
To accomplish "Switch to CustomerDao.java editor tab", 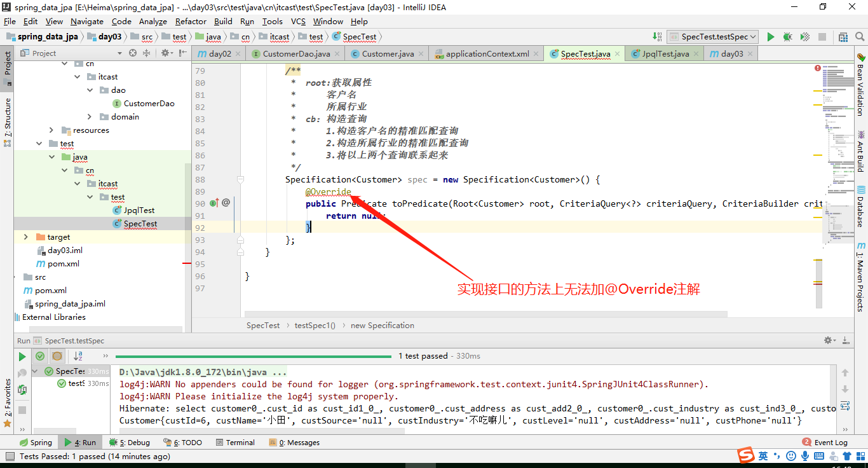I will pyautogui.click(x=296, y=53).
